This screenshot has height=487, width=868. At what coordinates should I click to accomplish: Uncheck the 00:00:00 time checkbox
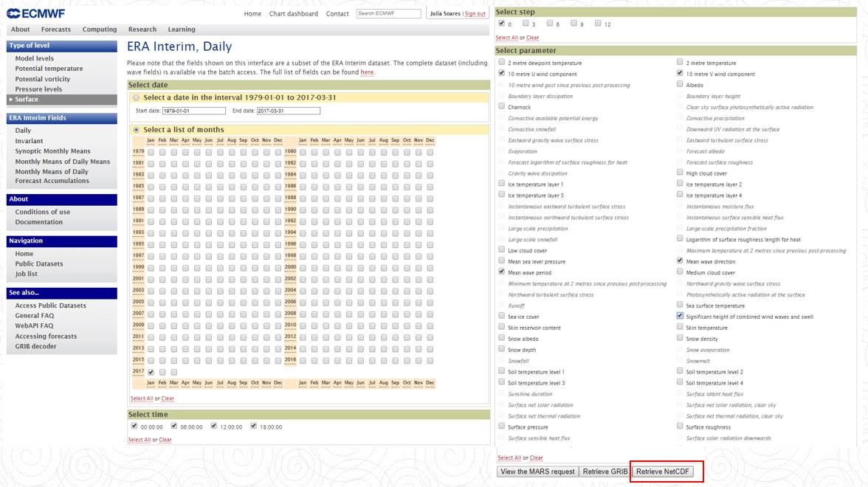(x=134, y=426)
